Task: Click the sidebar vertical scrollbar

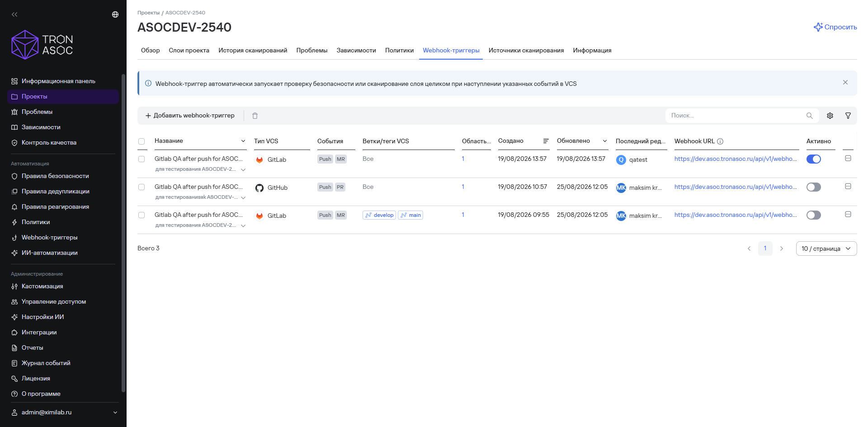Action: [123, 233]
